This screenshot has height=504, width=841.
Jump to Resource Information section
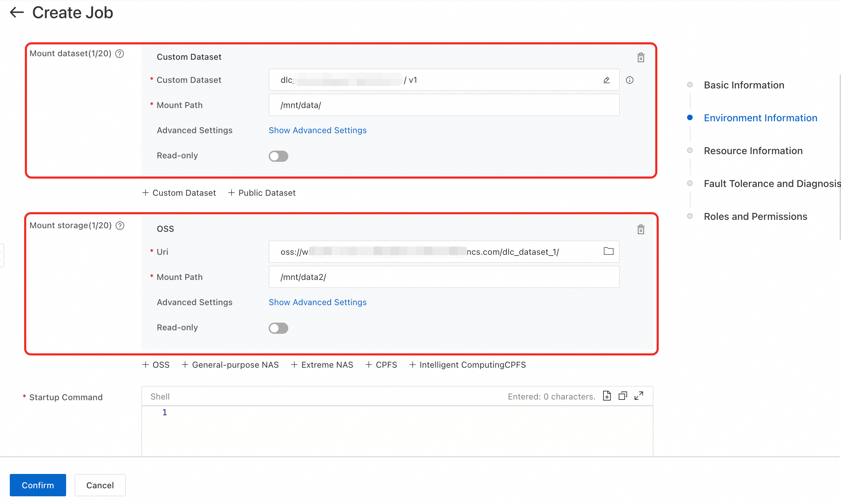(753, 151)
